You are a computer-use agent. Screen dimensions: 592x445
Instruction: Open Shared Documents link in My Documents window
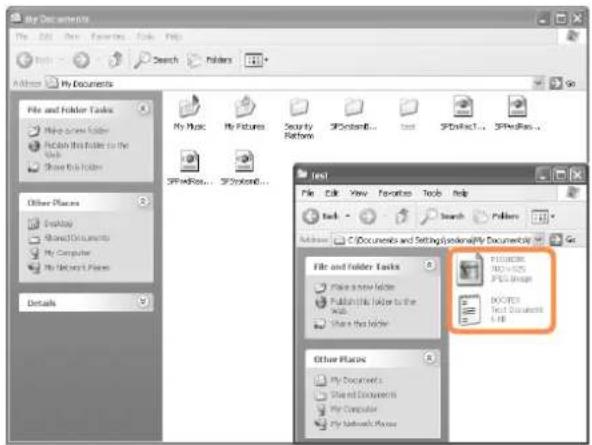click(x=69, y=238)
